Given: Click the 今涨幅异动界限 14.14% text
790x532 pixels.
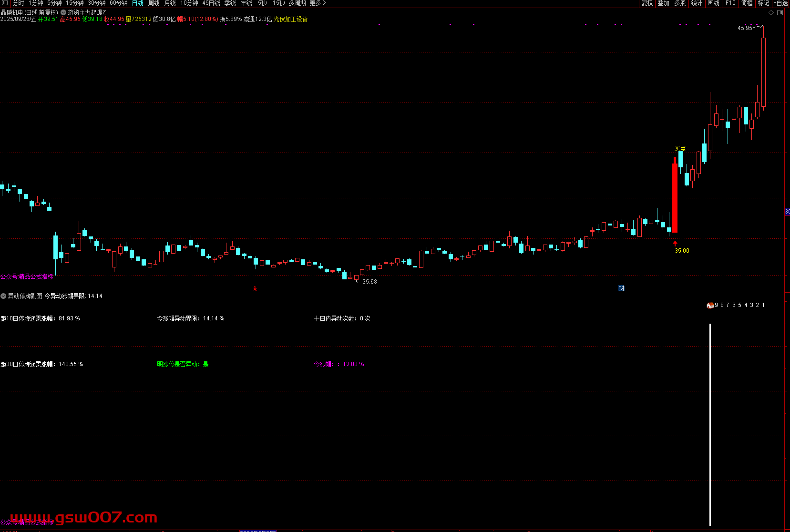Looking at the screenshot, I should [191, 318].
